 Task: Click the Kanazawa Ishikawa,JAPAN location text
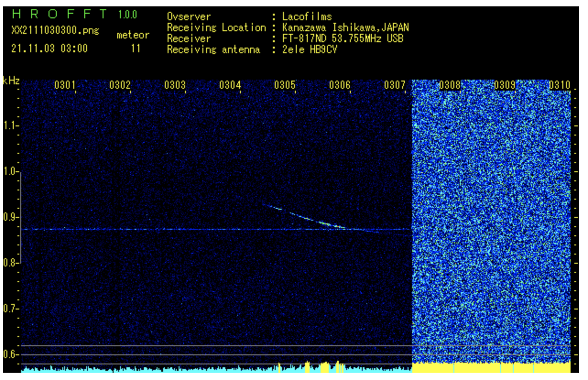pyautogui.click(x=346, y=28)
